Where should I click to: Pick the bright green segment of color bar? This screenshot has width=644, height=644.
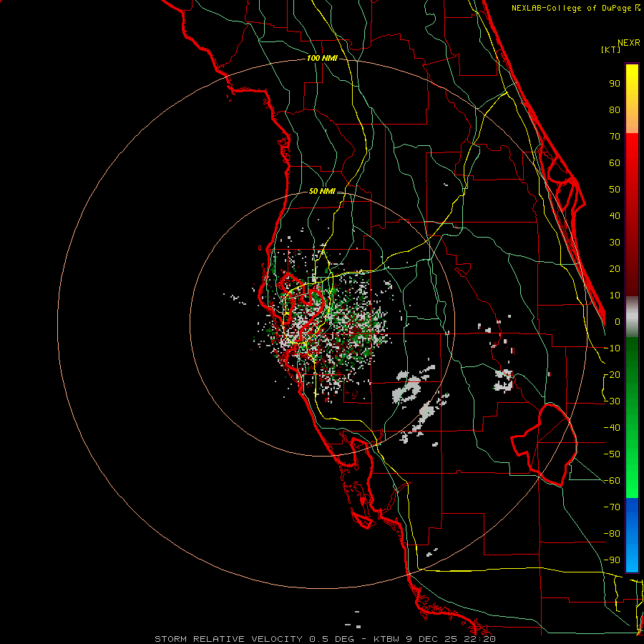[632, 472]
